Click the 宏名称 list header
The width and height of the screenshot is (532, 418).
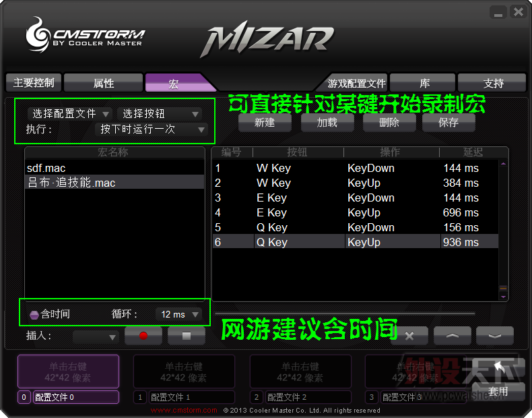tap(113, 152)
